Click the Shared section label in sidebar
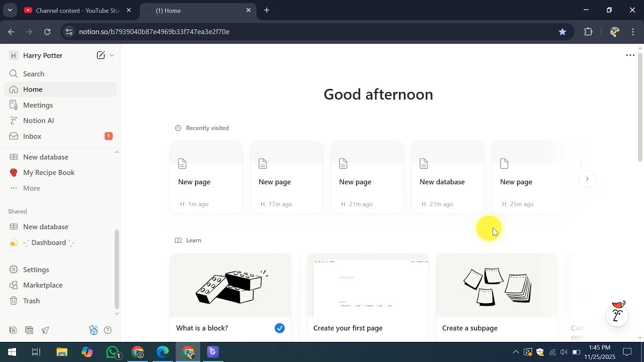This screenshot has height=362, width=644. 18,212
